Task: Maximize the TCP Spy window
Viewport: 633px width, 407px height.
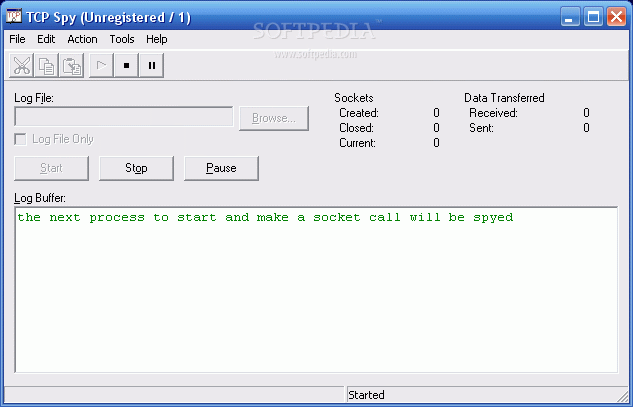Action: pos(593,17)
